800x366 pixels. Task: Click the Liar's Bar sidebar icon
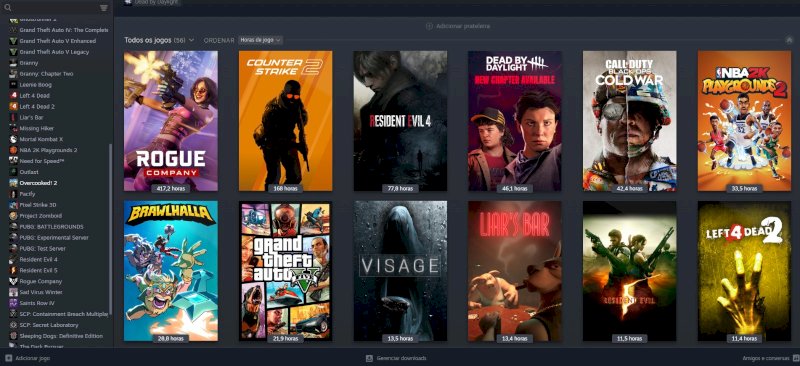(13, 117)
